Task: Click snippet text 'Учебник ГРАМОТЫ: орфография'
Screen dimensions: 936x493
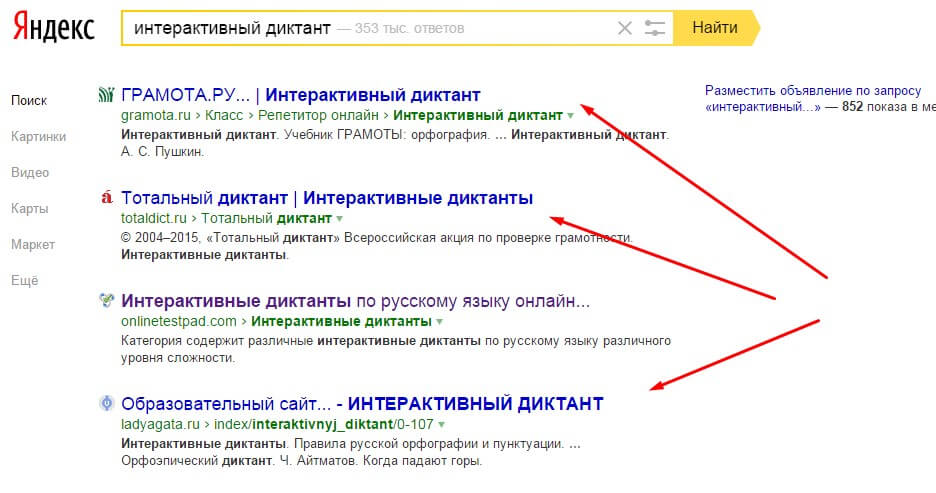Action: 387,135
